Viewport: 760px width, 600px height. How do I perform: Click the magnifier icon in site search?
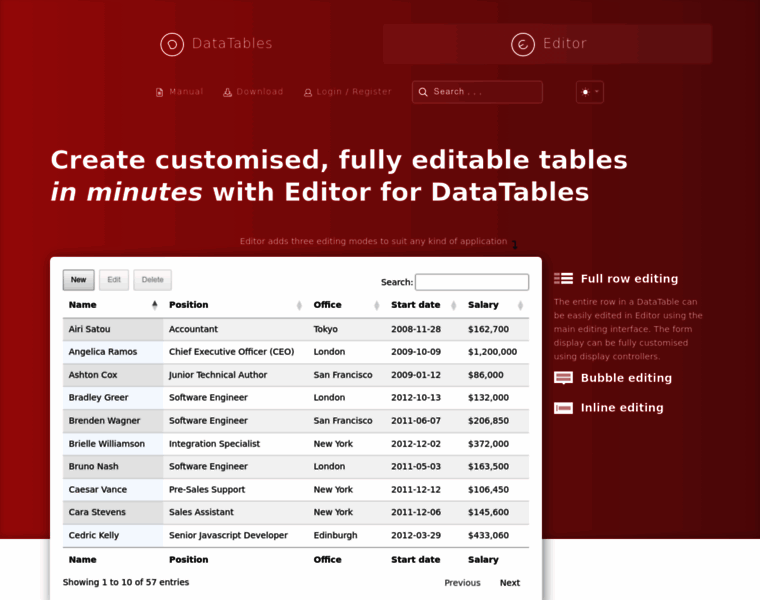tap(423, 92)
